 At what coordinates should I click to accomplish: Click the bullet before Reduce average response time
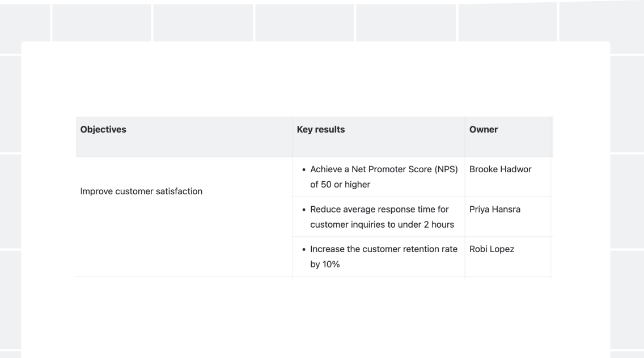pos(304,210)
